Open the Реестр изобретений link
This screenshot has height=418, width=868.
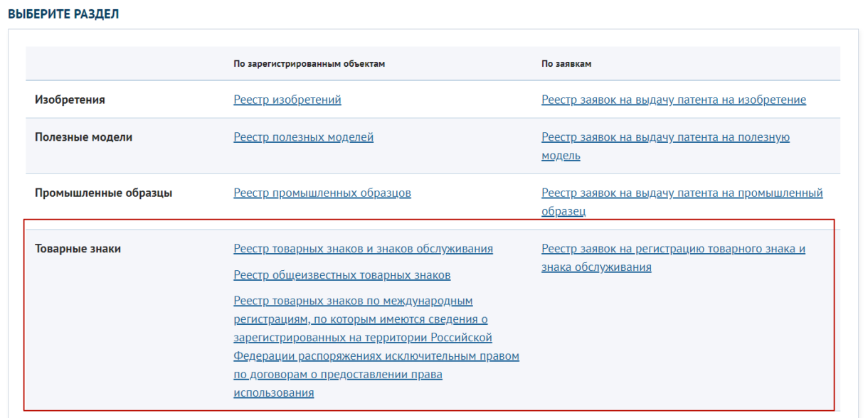pyautogui.click(x=287, y=100)
